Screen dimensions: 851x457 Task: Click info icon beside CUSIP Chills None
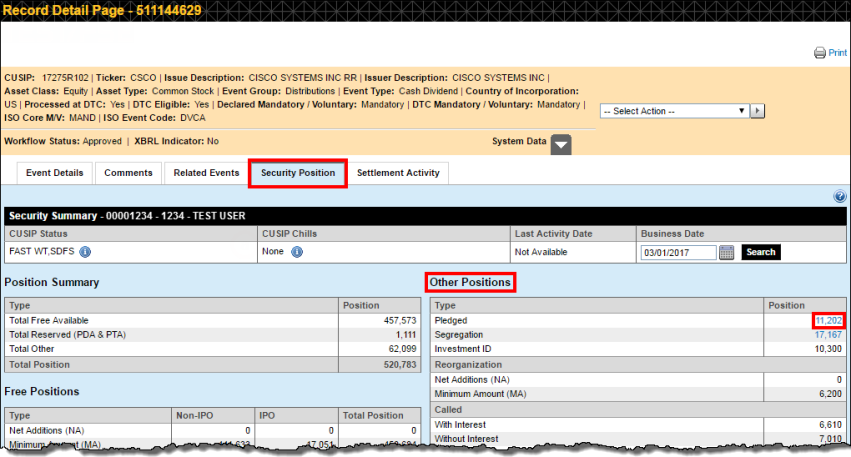click(x=297, y=252)
